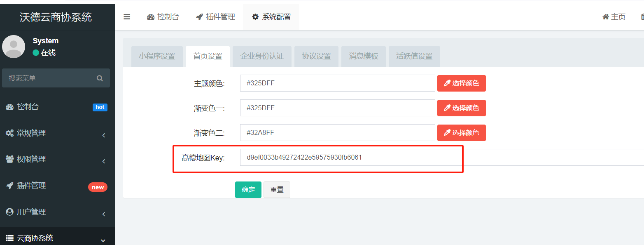
Task: Click the 高德地图Key label
Action: coord(203,158)
